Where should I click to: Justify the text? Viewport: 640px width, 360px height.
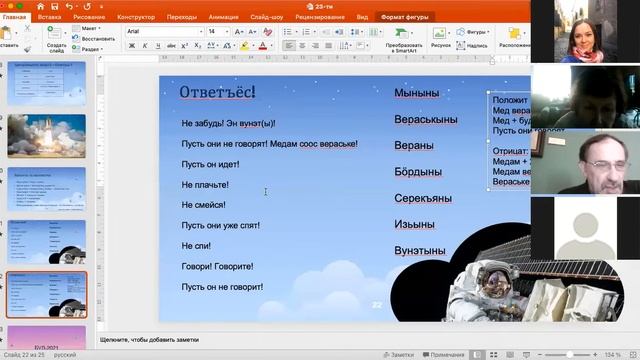coord(329,46)
